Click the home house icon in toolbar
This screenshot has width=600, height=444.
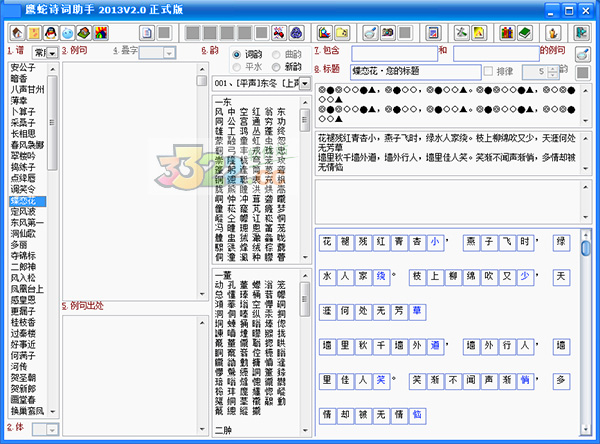[x=17, y=33]
